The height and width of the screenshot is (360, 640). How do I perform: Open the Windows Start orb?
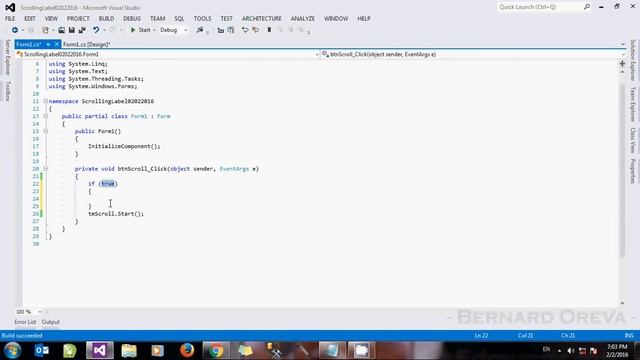pos(12,351)
